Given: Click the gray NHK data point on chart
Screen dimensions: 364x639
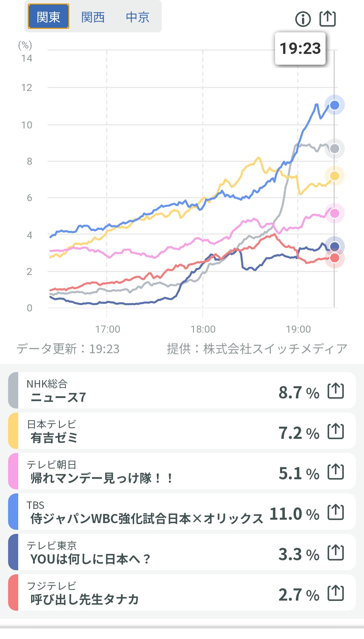Looking at the screenshot, I should point(334,149).
